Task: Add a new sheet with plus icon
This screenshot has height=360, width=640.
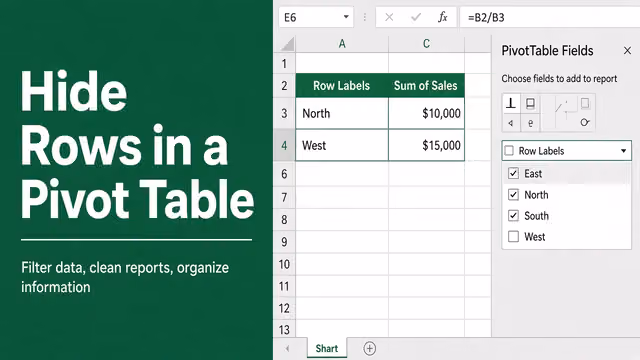Action: pos(369,349)
